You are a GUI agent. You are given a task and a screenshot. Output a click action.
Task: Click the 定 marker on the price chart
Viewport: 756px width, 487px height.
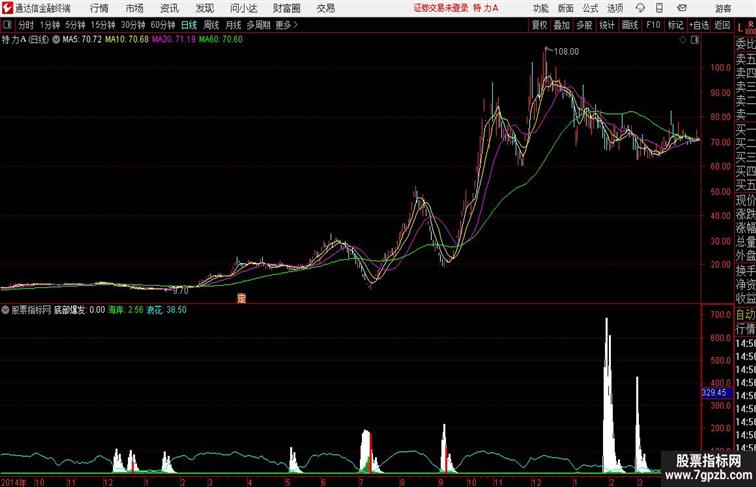coord(241,298)
